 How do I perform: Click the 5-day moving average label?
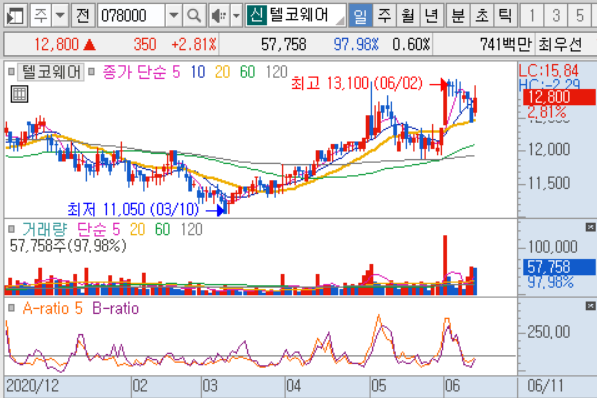(176, 72)
